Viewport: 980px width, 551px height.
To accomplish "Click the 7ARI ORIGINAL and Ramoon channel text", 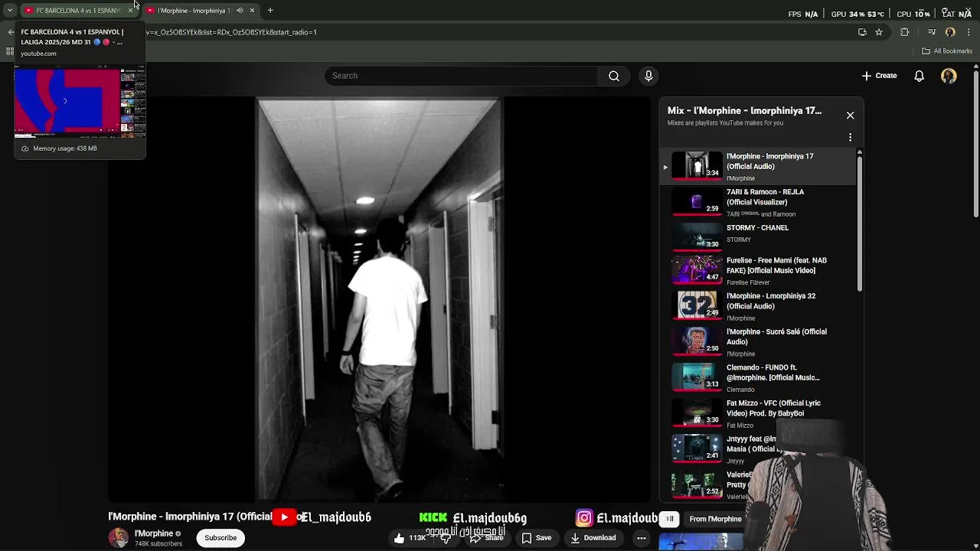I will [761, 214].
